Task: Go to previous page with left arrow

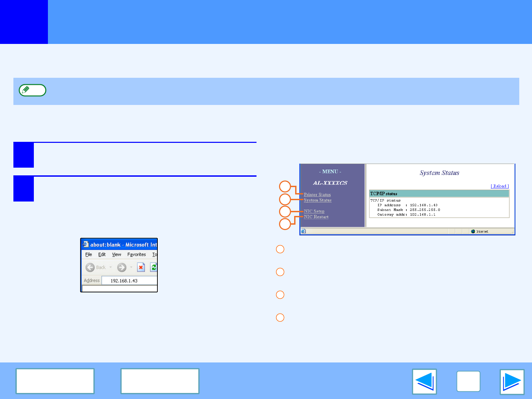Action: (424, 382)
